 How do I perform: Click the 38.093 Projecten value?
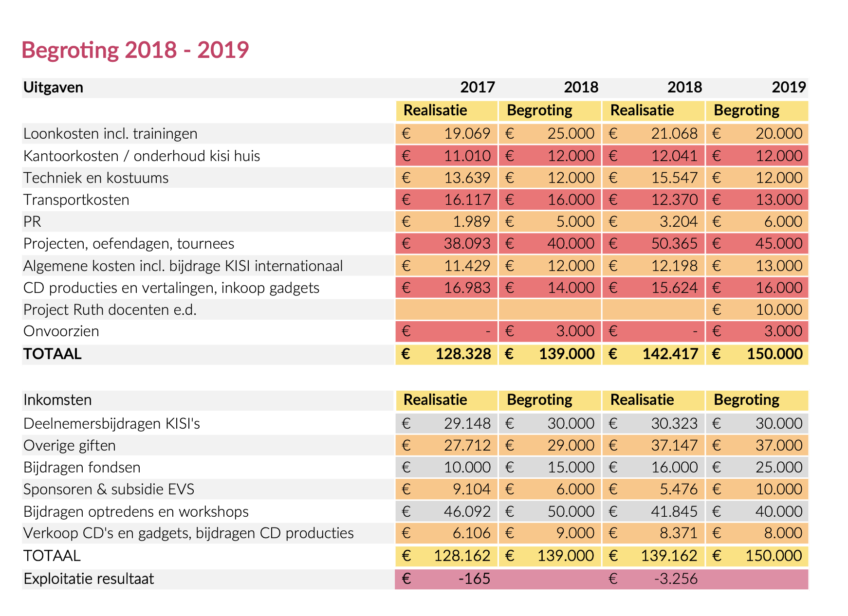[x=467, y=244]
